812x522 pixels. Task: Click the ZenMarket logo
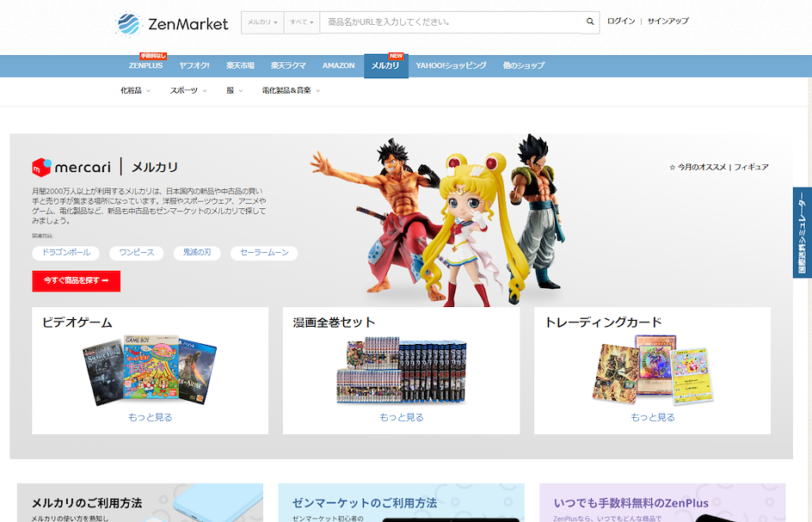pos(172,24)
